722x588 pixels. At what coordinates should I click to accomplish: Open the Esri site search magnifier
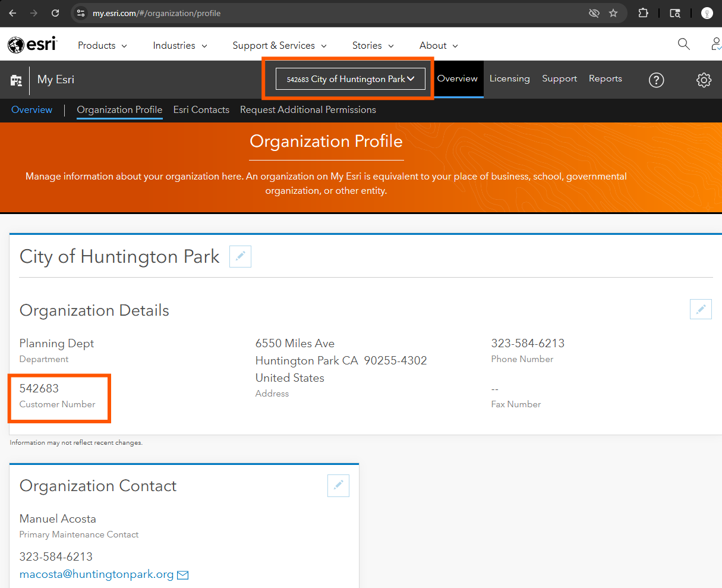[x=684, y=44]
